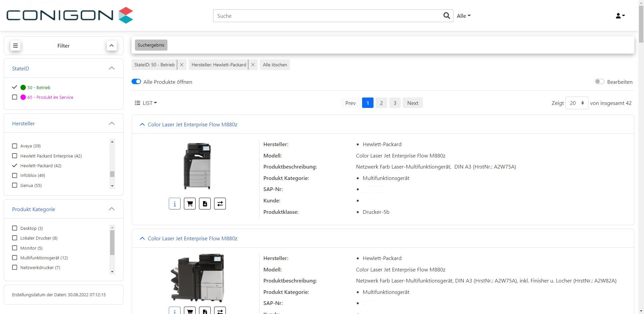This screenshot has width=644, height=314.
Task: Select the Suchergebnis tab
Action: coord(151,45)
